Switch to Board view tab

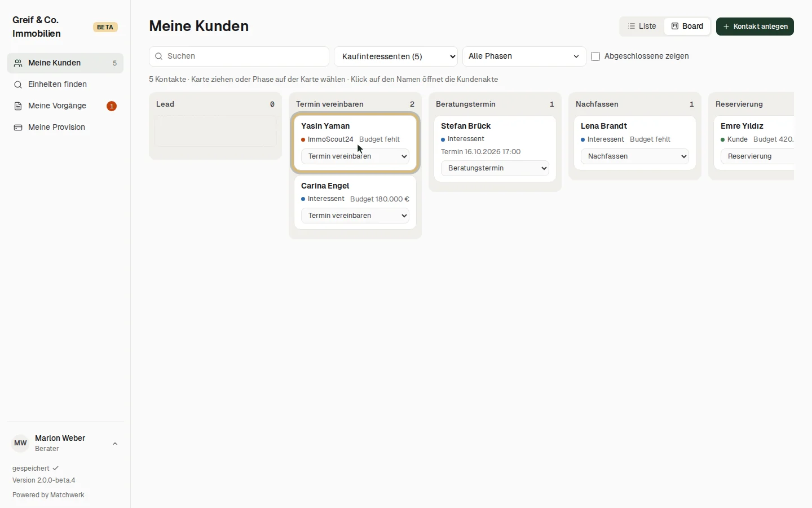(x=687, y=27)
